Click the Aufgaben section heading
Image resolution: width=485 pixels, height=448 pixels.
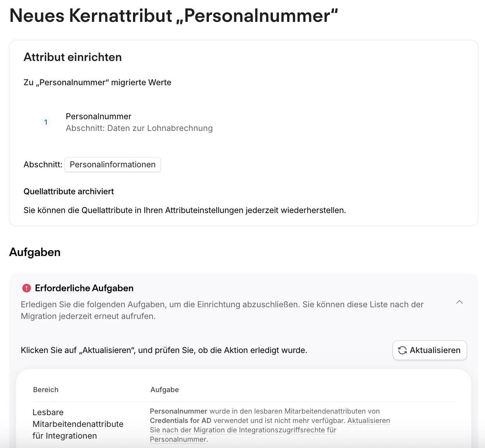click(35, 252)
